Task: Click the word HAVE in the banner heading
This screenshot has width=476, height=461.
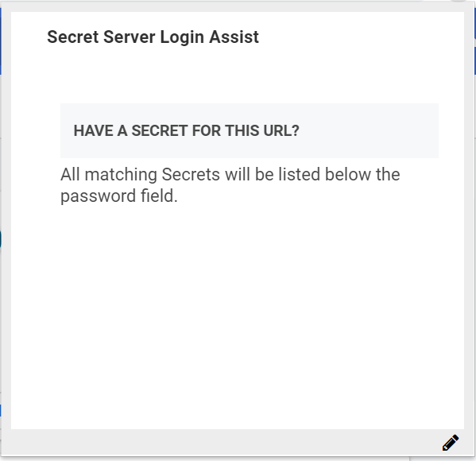Action: click(94, 130)
